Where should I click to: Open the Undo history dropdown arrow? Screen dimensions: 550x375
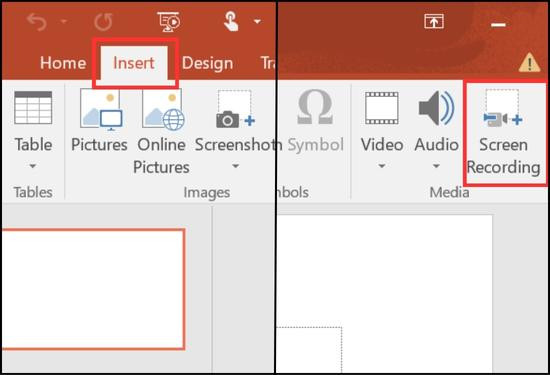(63, 21)
